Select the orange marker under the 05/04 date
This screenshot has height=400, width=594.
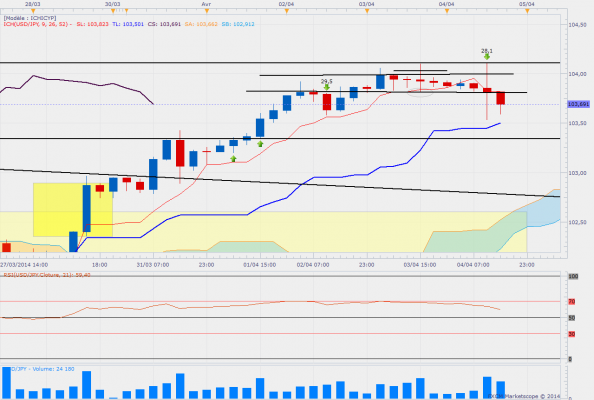click(527, 11)
